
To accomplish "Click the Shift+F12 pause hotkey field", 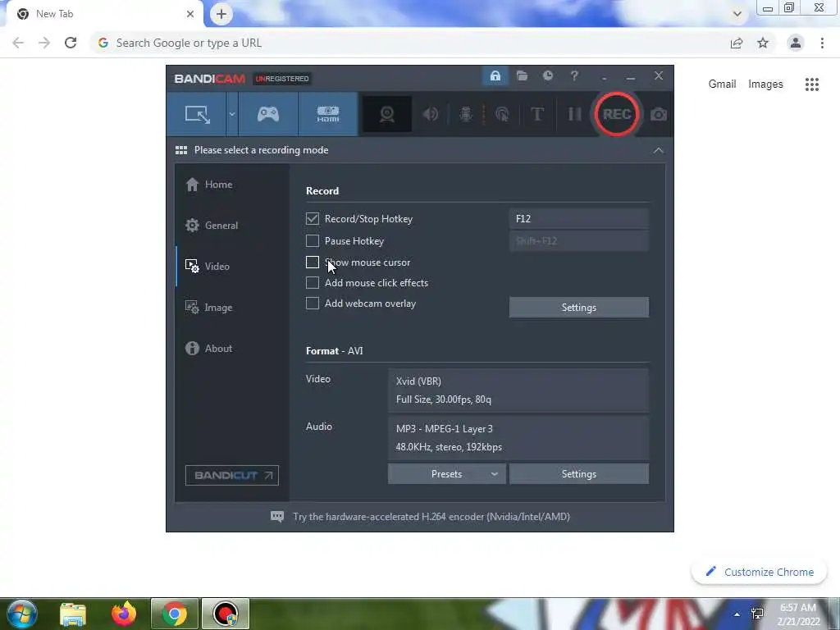I will (x=578, y=241).
